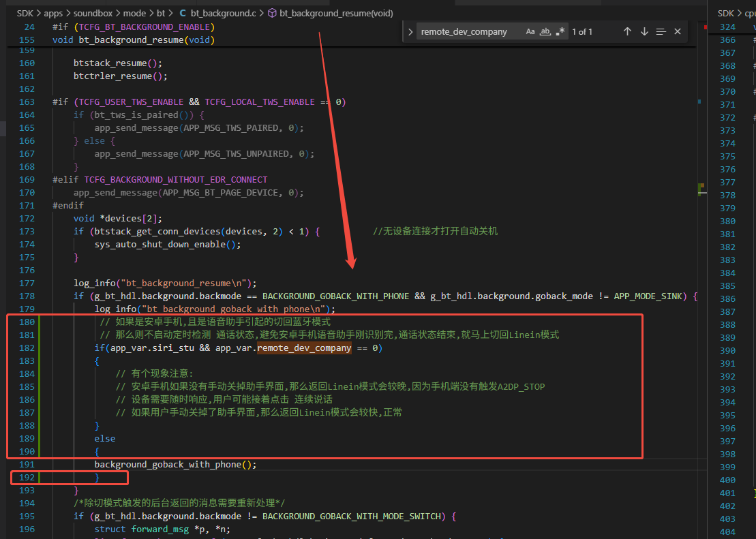Click APP_MSG_BT_PAGE_DEVICE on line 170
Image resolution: width=756 pixels, height=539 pixels.
pyautogui.click(x=222, y=193)
